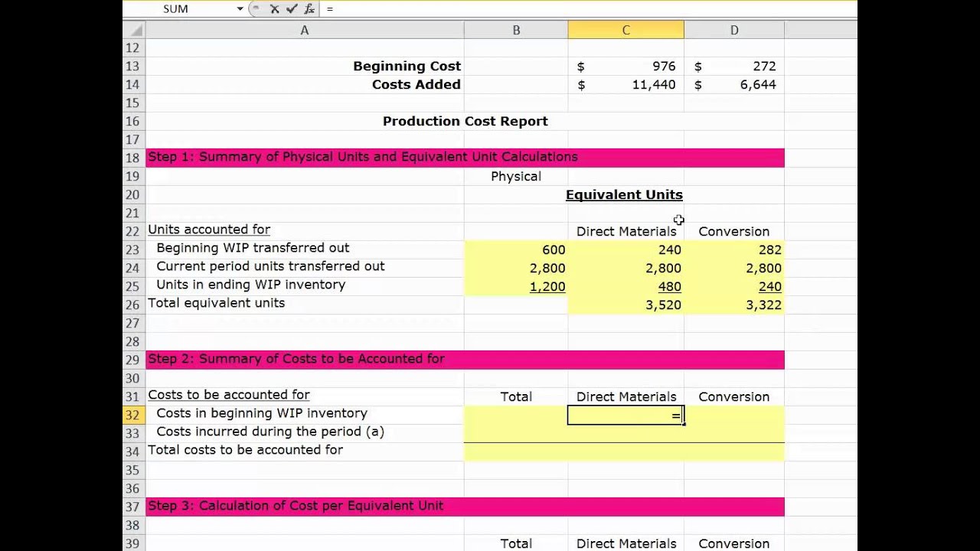
Task: Cancel the formula entry with X icon
Action: (x=275, y=9)
